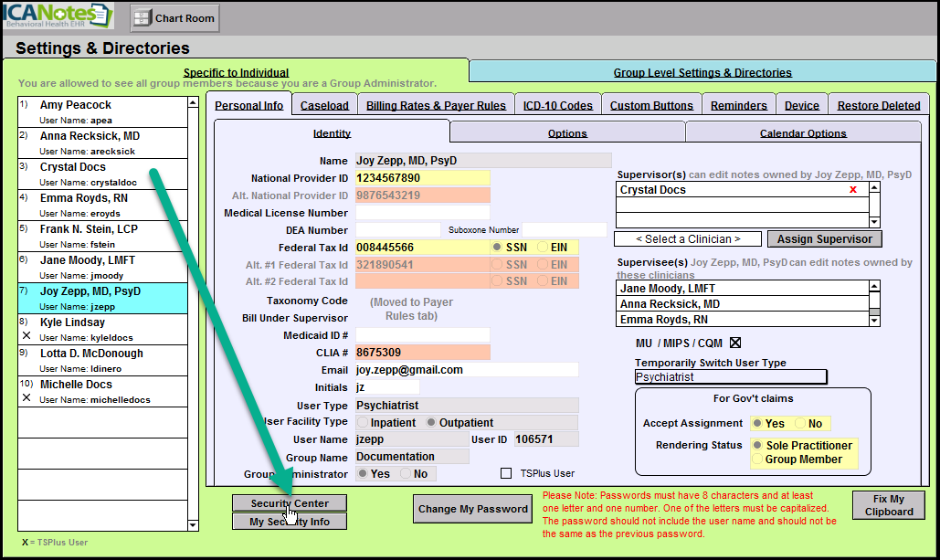This screenshot has height=560, width=940.
Task: Open Temporarily Switch User Type dropdown
Action: tap(730, 377)
